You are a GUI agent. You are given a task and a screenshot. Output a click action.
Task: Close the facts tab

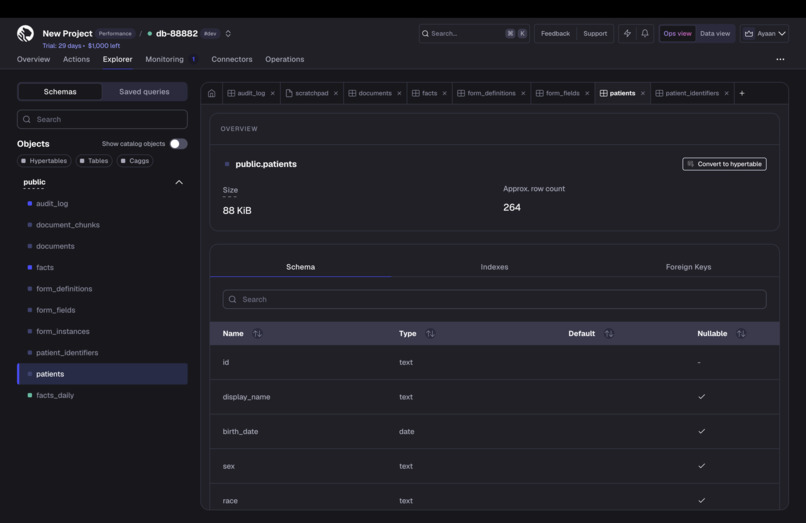tap(445, 93)
